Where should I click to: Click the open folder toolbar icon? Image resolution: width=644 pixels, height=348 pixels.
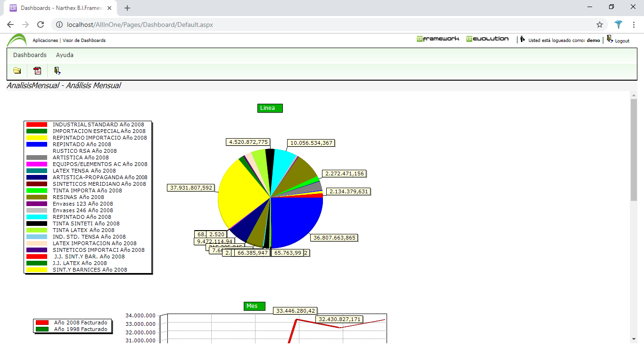tap(17, 71)
